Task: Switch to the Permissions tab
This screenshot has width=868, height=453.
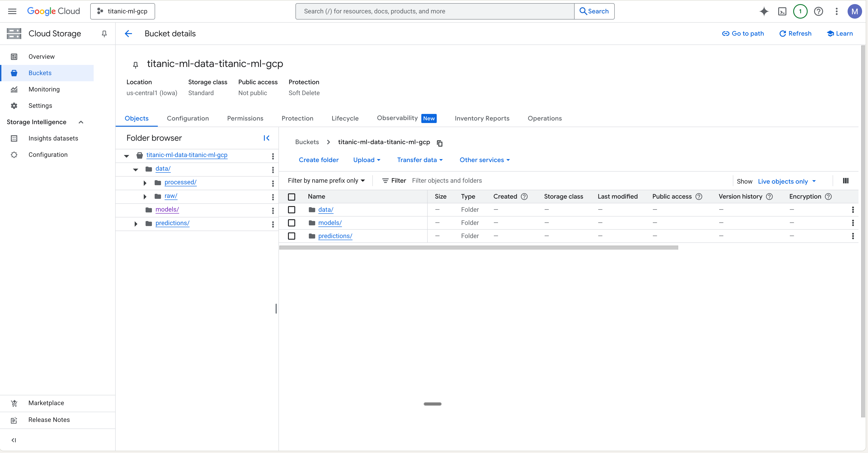Action: click(245, 118)
